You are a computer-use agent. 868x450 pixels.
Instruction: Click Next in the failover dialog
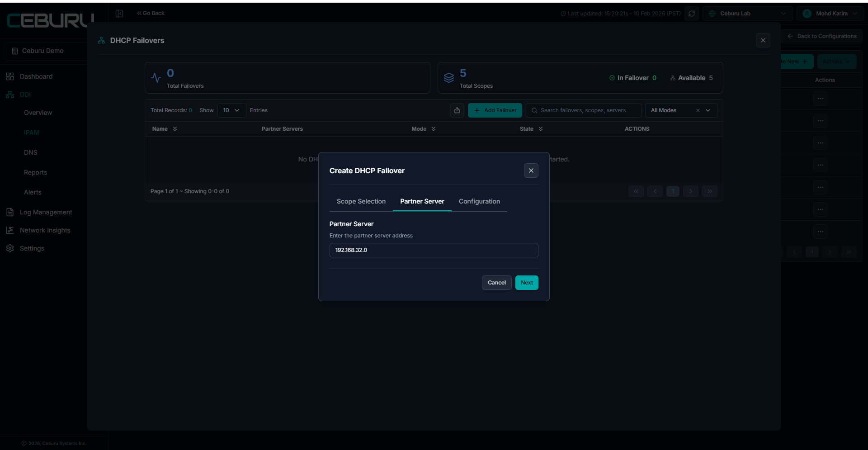pos(527,283)
